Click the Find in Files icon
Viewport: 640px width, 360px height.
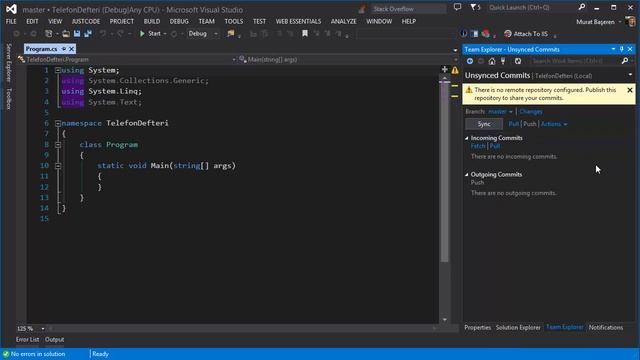pyautogui.click(x=231, y=34)
